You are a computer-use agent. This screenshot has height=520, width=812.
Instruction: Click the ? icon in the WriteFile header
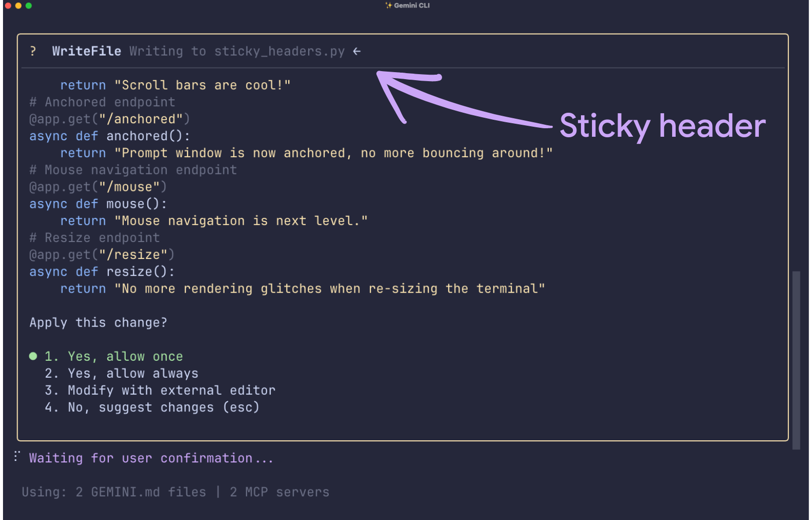pos(33,51)
